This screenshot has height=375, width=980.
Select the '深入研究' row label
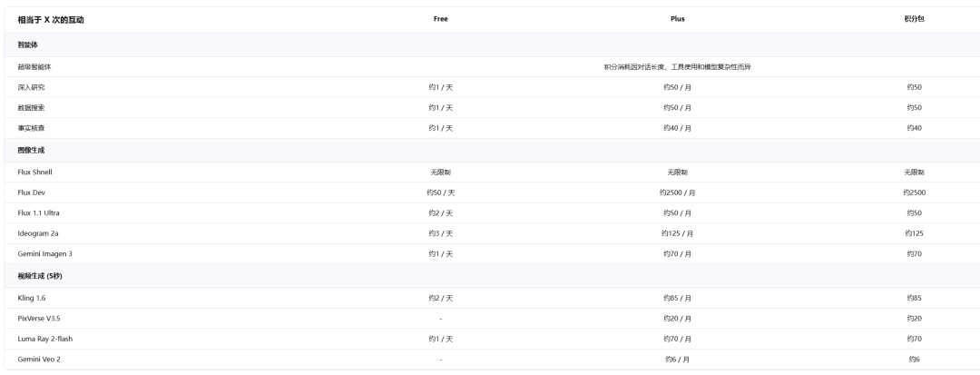pos(31,87)
